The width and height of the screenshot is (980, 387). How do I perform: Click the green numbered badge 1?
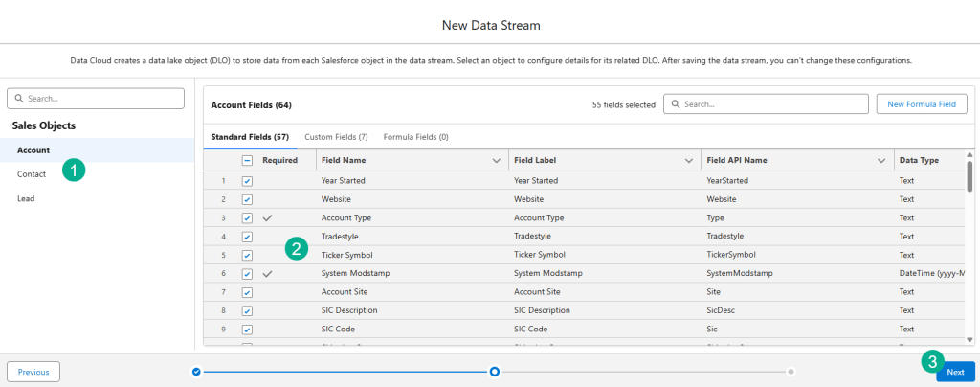[x=75, y=170]
